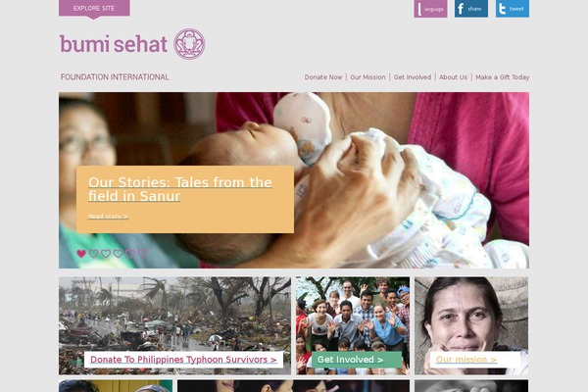This screenshot has width=588, height=392.
Task: Open the Our Mission menu item
Action: pos(367,77)
